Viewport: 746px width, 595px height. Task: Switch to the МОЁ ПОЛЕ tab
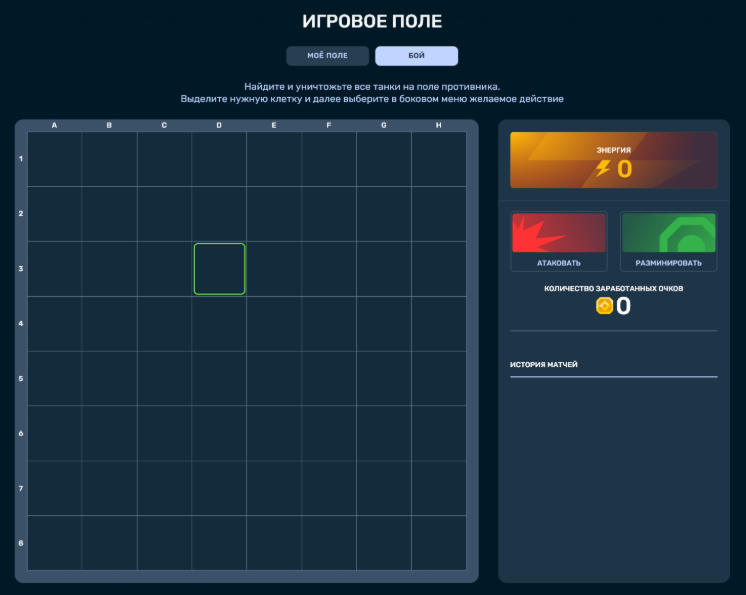(327, 56)
